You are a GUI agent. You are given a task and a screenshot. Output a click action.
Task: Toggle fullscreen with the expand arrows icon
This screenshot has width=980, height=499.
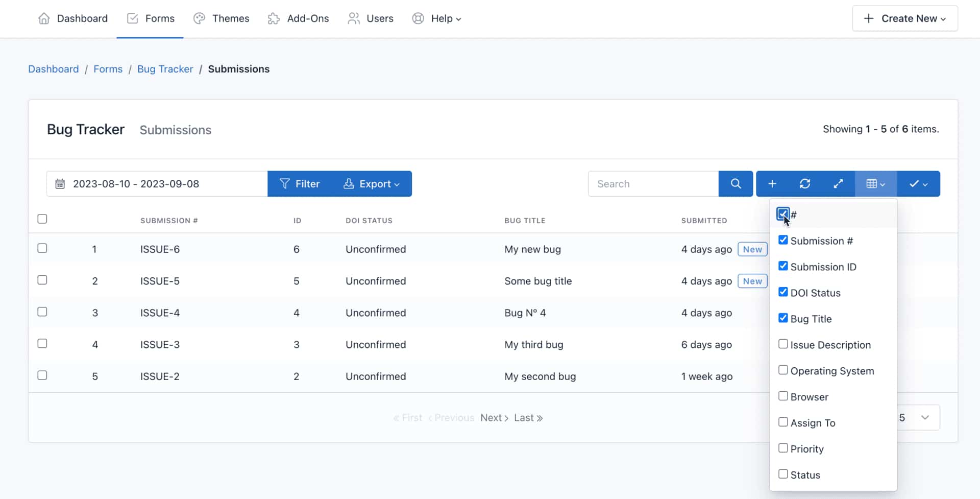pyautogui.click(x=838, y=184)
